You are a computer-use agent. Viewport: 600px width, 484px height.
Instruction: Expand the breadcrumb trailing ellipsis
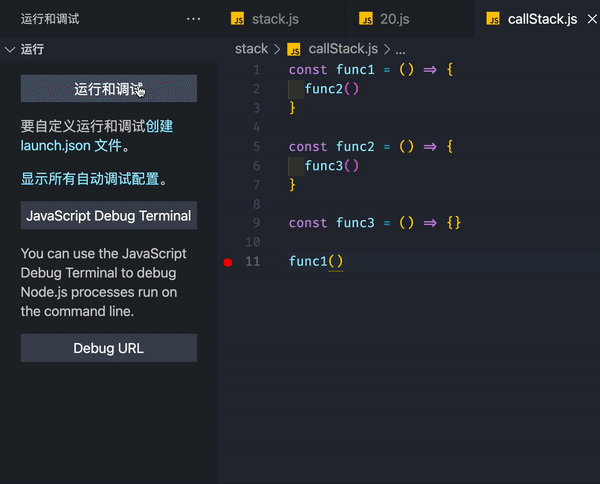[x=400, y=48]
